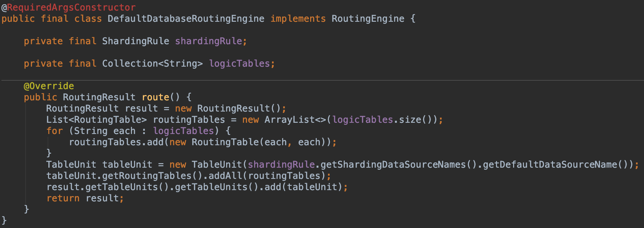Click the @Override annotation

(49, 86)
